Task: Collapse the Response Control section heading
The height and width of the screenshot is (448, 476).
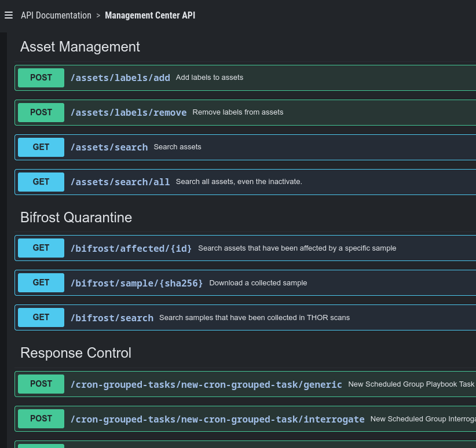Action: 75,353
